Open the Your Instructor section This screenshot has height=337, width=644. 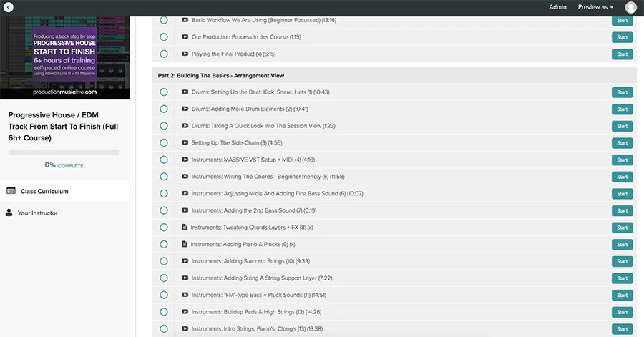[x=37, y=213]
